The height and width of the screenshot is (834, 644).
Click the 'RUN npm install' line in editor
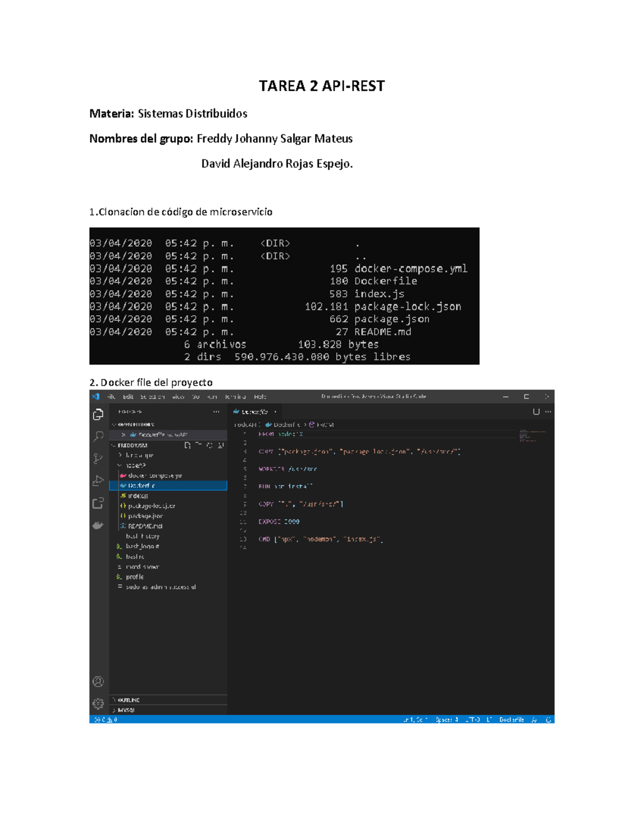285,487
